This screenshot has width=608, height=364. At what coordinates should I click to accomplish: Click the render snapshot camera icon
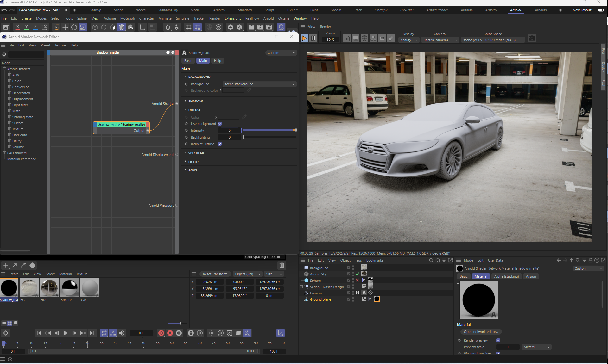pos(532,38)
